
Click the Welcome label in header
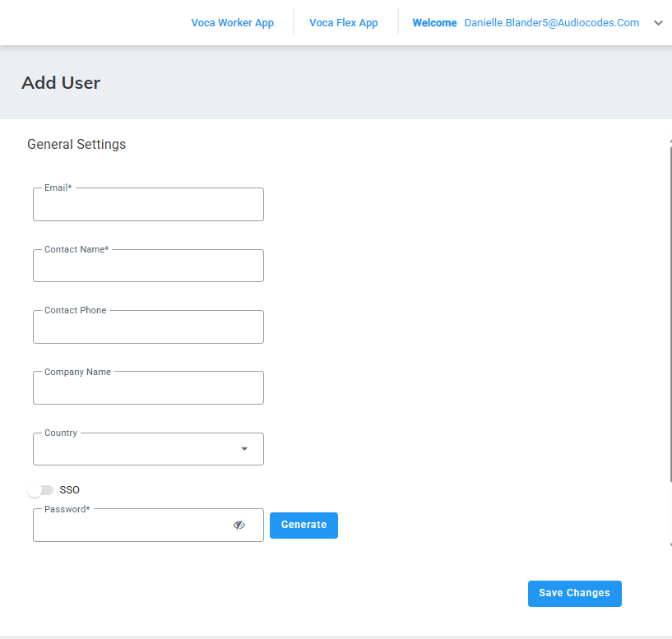coord(434,23)
